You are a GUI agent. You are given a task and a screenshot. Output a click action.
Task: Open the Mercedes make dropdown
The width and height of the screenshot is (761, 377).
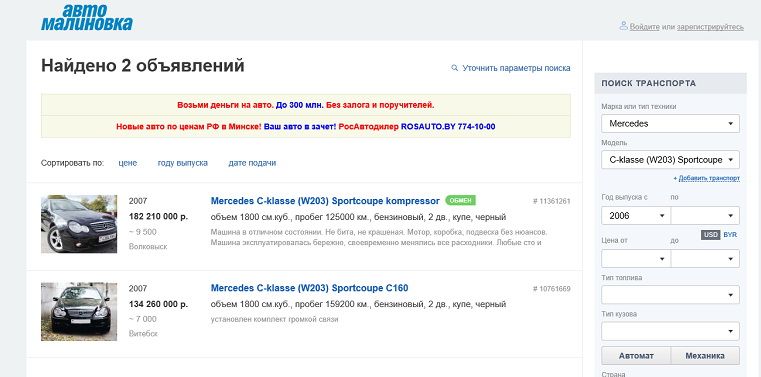tap(670, 123)
